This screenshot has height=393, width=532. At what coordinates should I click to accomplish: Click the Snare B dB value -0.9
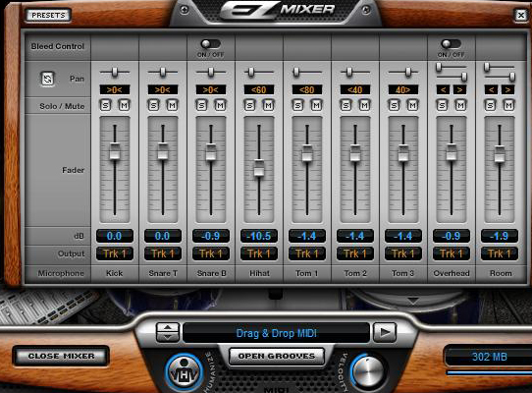(211, 236)
